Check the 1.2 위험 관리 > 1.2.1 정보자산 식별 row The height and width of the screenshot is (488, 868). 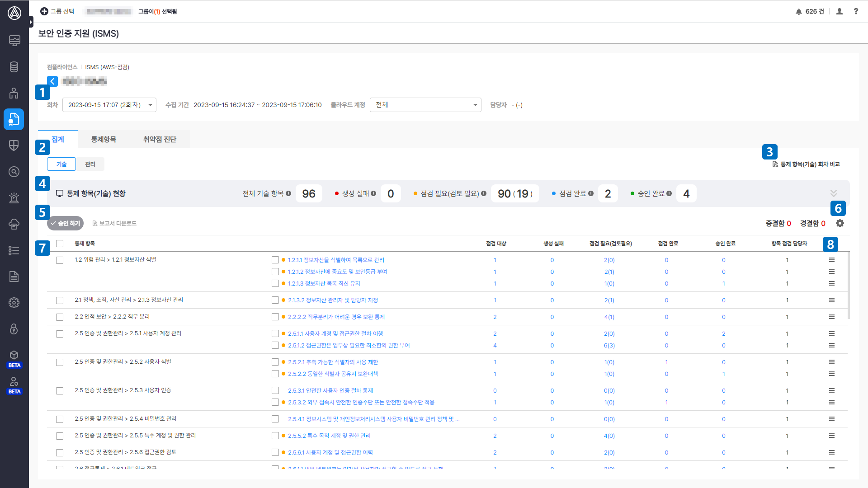click(x=60, y=260)
